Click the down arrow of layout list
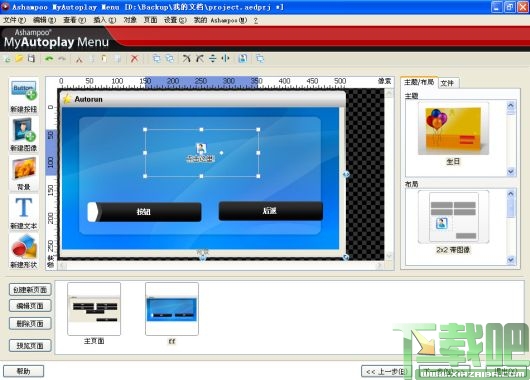 tap(510, 260)
